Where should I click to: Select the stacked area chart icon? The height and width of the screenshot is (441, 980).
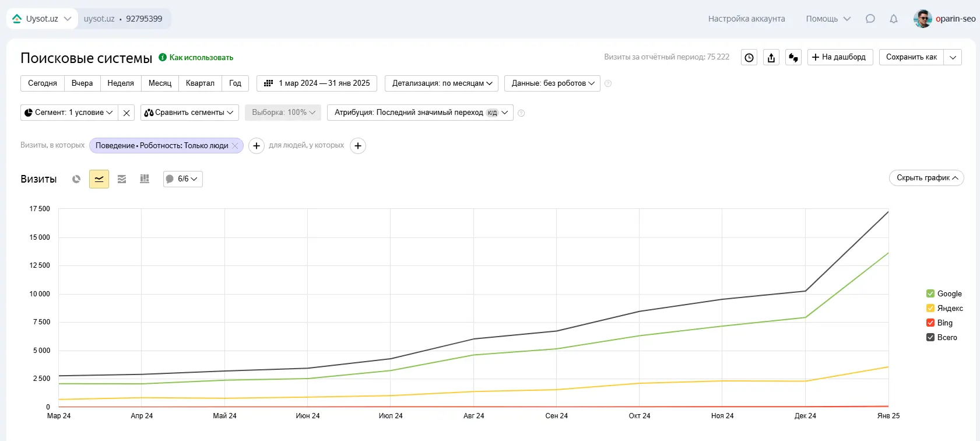(x=122, y=179)
